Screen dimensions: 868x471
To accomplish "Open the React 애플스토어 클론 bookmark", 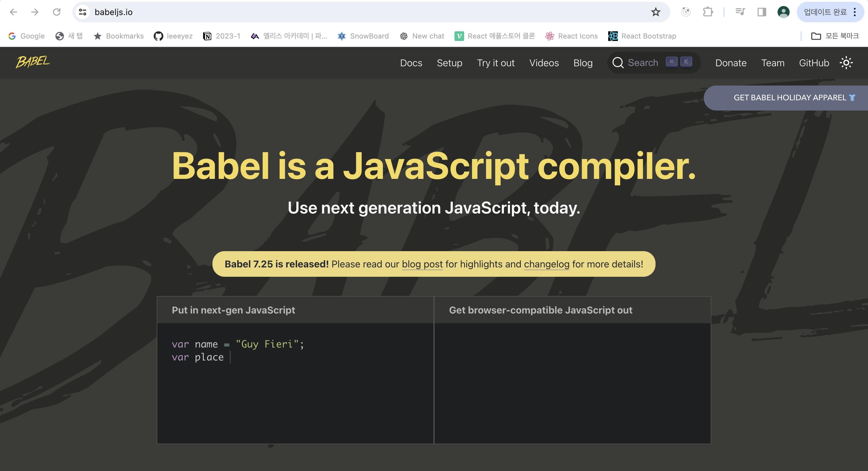I will pyautogui.click(x=495, y=36).
